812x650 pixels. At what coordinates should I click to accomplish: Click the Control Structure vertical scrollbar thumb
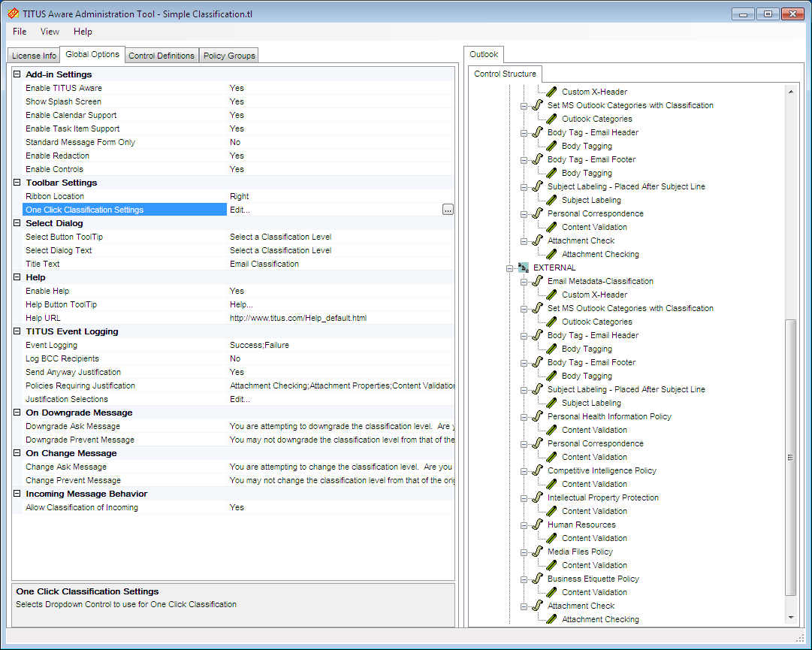791,458
